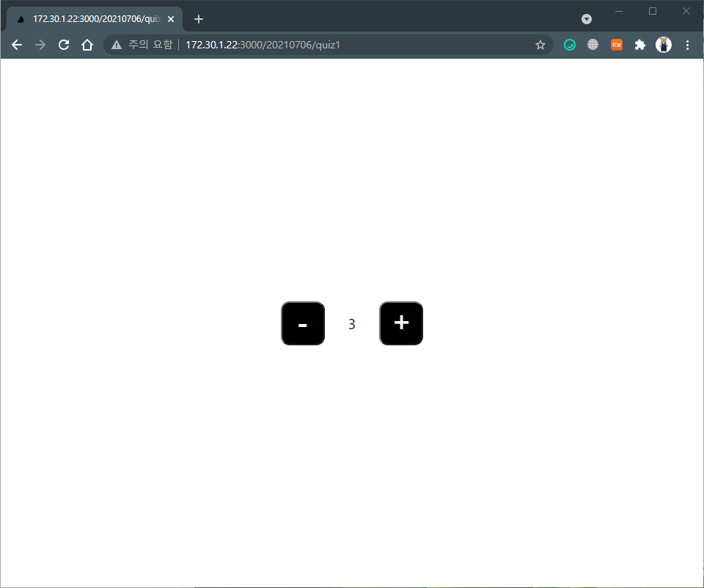
Task: Select the counter value 3
Action: pyautogui.click(x=351, y=324)
